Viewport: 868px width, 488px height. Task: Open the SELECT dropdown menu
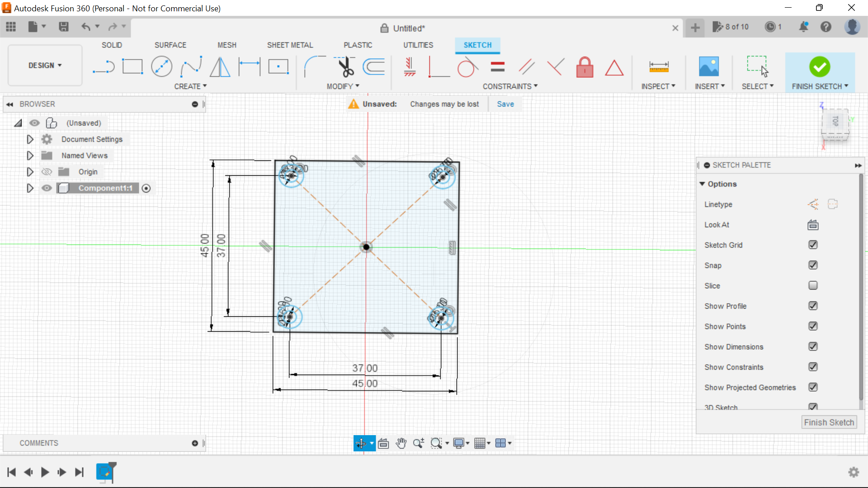(758, 86)
